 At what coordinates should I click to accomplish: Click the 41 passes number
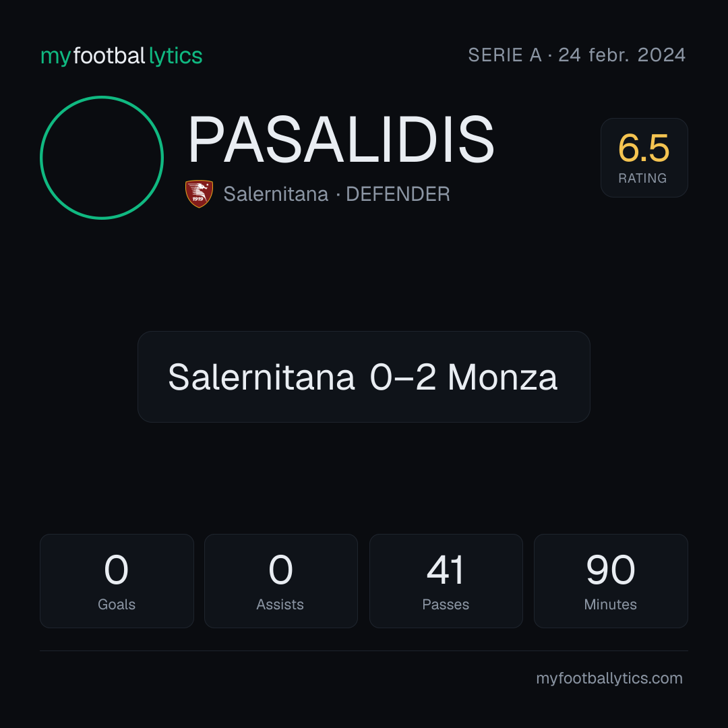coord(446,569)
